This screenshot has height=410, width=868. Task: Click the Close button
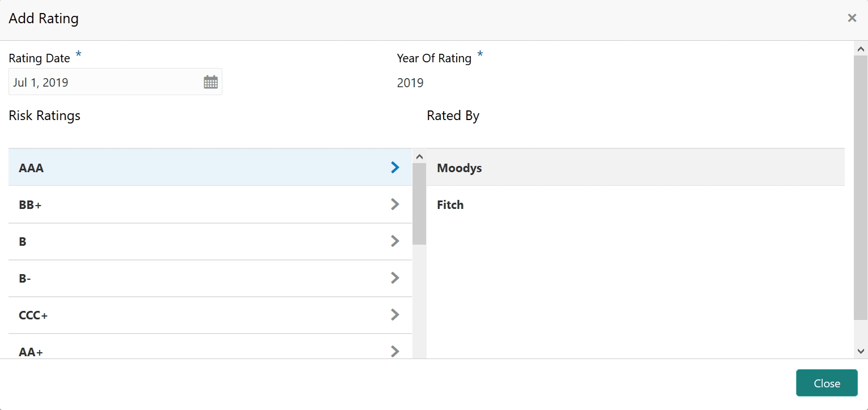827,383
